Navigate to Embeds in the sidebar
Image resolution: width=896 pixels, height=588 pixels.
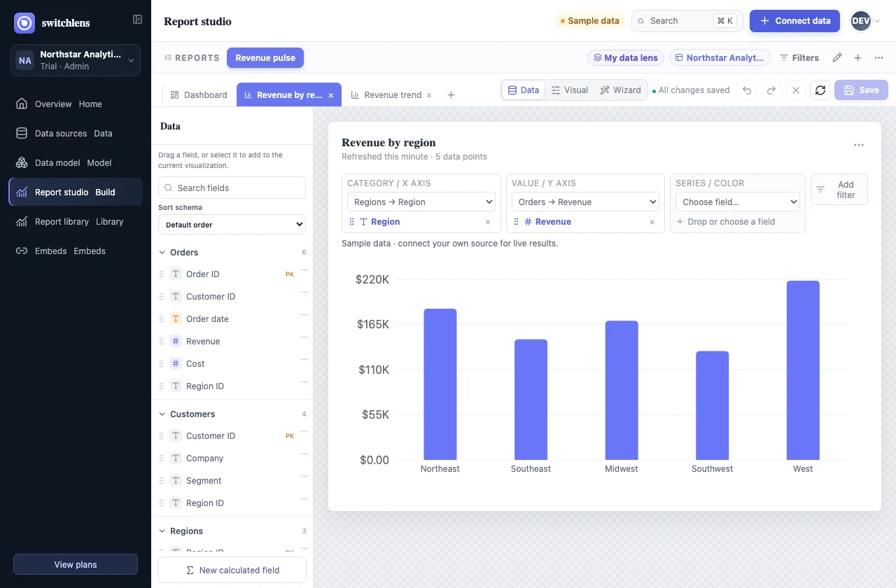tap(76, 251)
